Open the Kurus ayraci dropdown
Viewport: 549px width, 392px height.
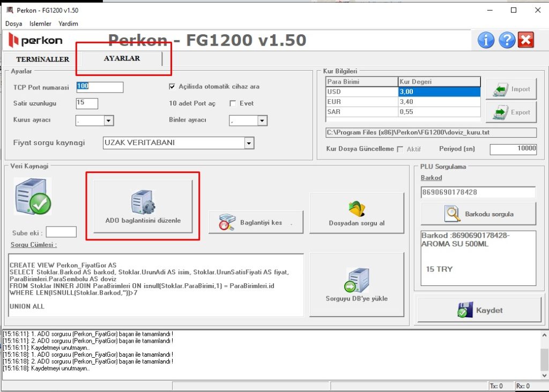click(108, 120)
